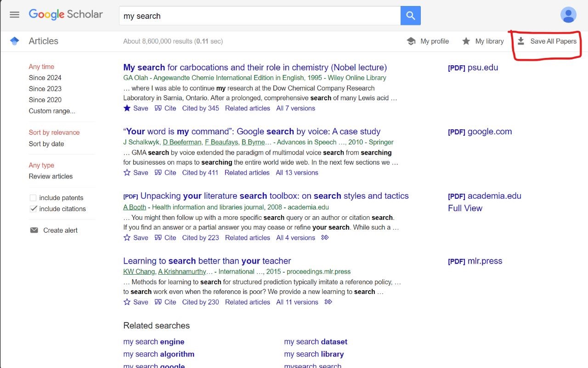Open the academia.edu PDF link
This screenshot has height=368, width=588.
[485, 196]
